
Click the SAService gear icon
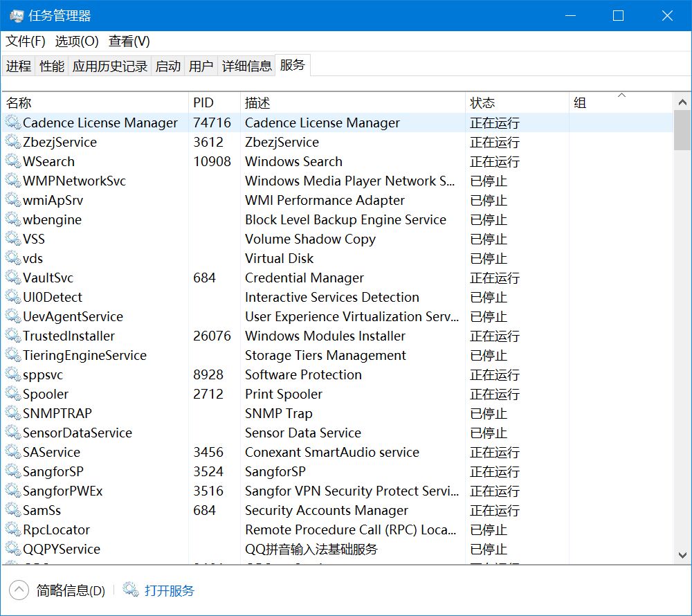point(12,452)
